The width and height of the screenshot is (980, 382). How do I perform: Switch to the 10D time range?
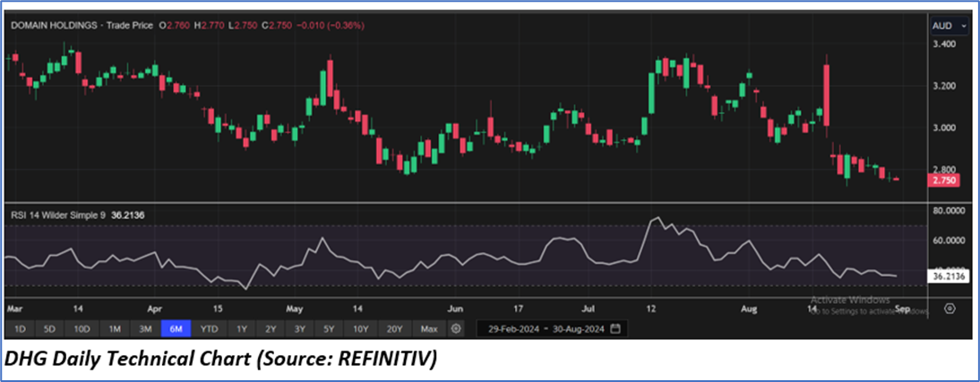pyautogui.click(x=82, y=328)
